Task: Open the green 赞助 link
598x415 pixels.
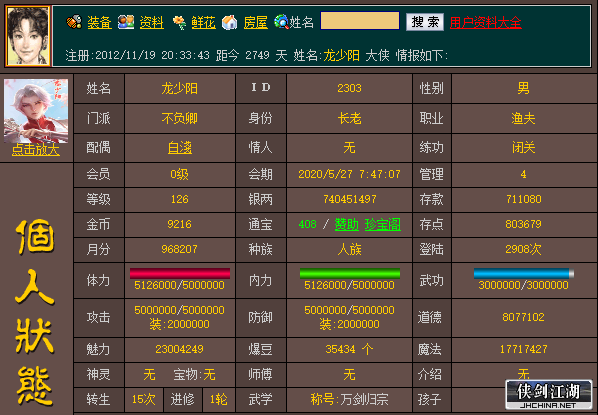Action: (347, 224)
